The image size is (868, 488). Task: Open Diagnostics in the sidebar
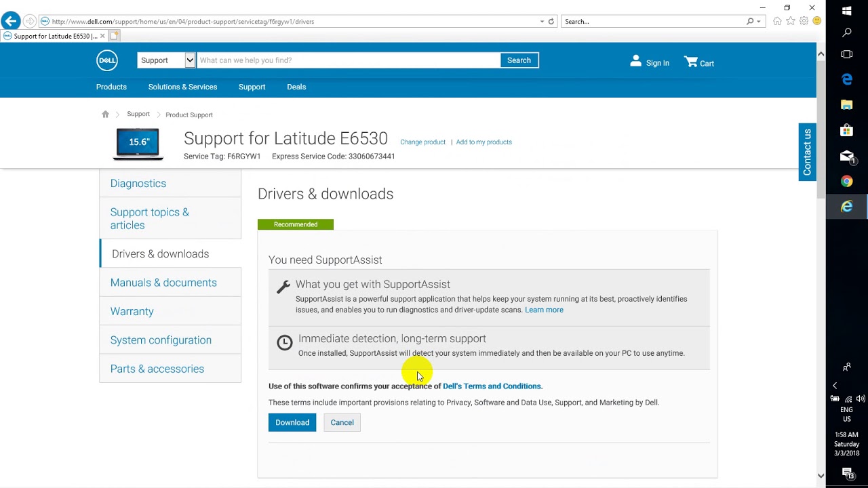[x=170, y=183]
